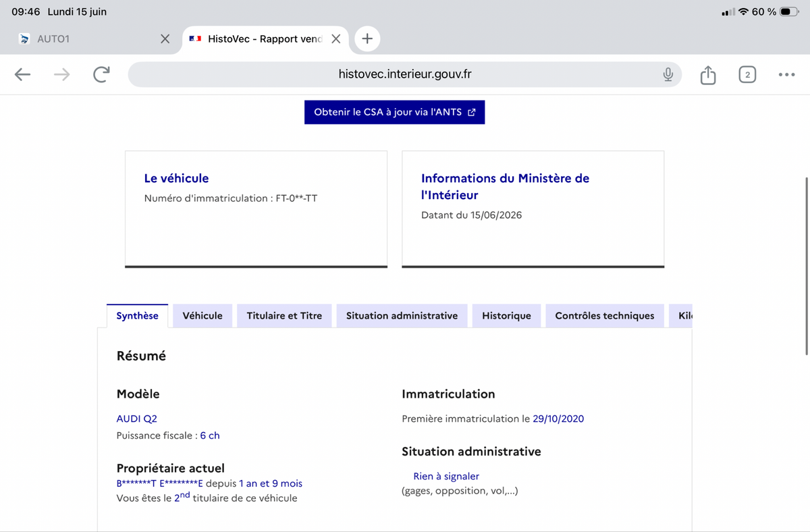810x532 pixels.
Task: Open the Historique tab
Action: click(506, 316)
